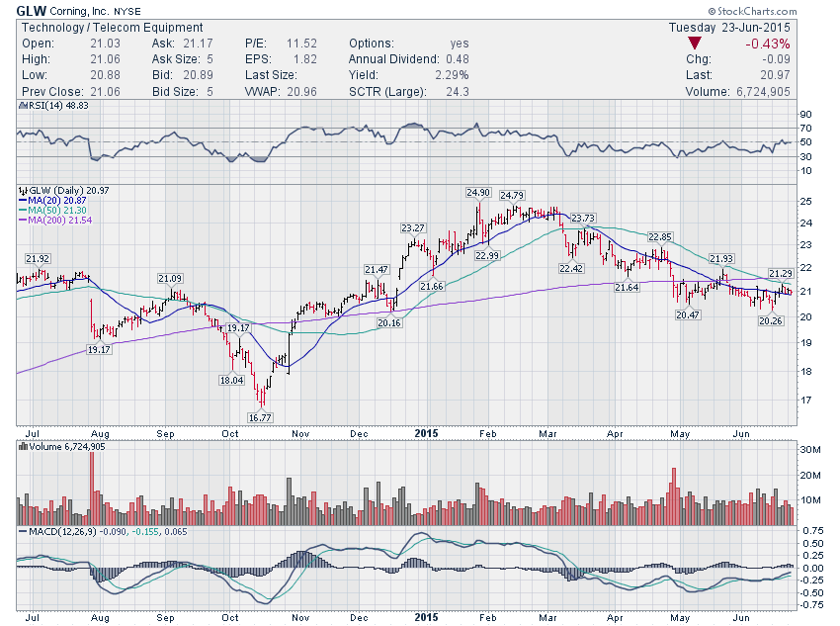Click the Options value yes
The height and width of the screenshot is (626, 840).
click(x=460, y=44)
